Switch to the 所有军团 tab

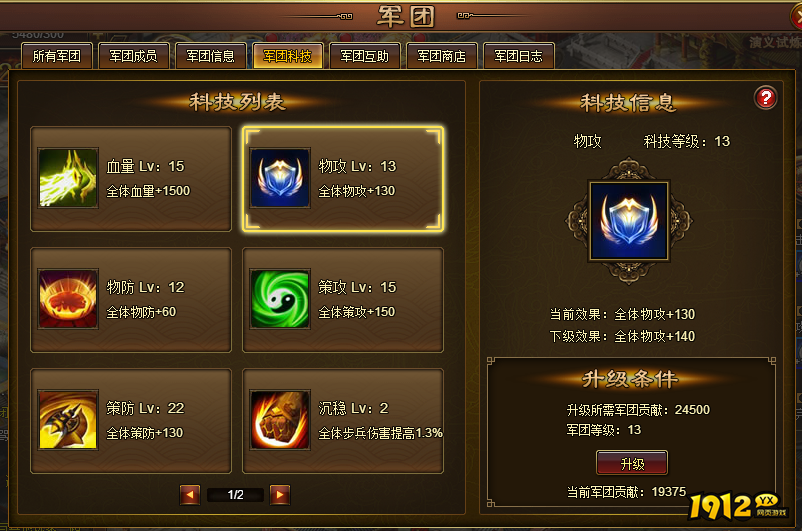coord(57,56)
